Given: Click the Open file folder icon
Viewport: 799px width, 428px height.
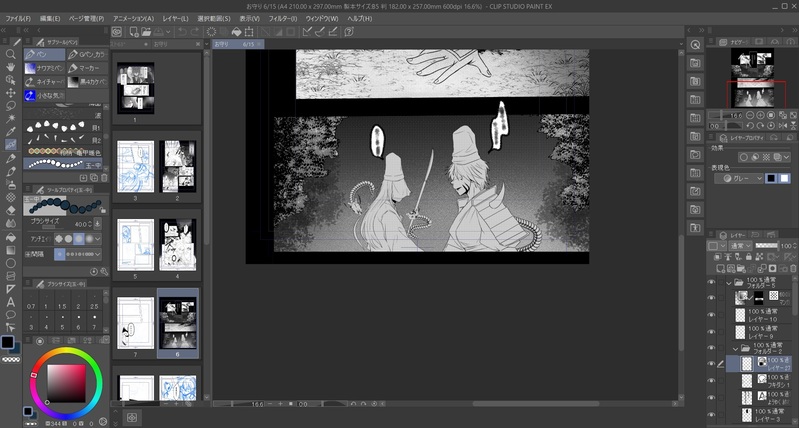Looking at the screenshot, I should tap(146, 32).
